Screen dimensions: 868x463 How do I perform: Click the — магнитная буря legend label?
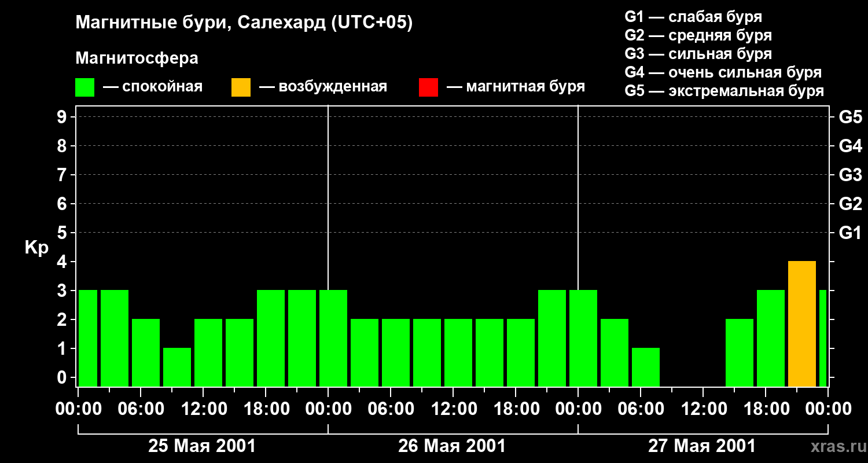point(516,87)
